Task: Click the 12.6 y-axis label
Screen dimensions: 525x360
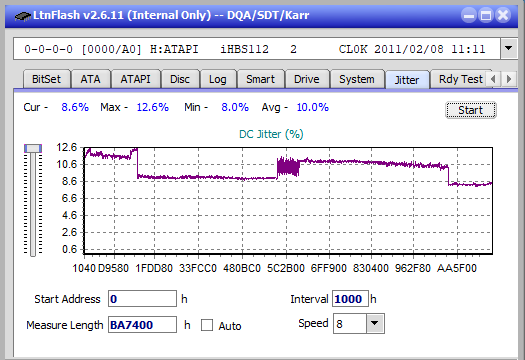Action: [67, 147]
